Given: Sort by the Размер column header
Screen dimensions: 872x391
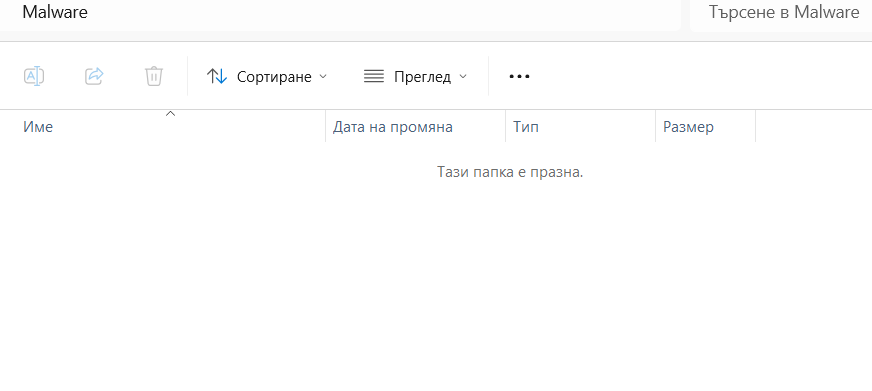Looking at the screenshot, I should coord(706,127).
